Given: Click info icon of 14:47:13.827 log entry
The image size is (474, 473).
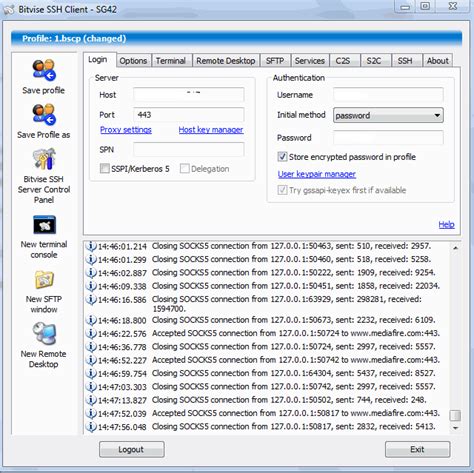Looking at the screenshot, I should 91,400.
